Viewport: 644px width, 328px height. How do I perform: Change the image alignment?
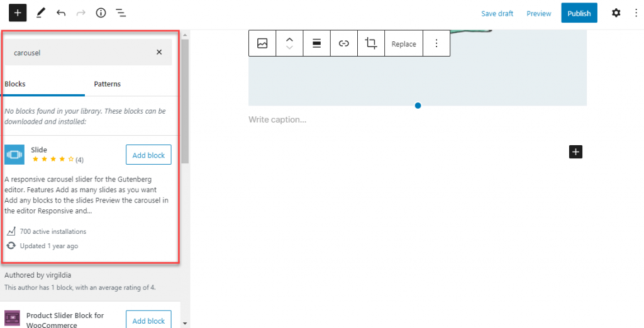(317, 43)
